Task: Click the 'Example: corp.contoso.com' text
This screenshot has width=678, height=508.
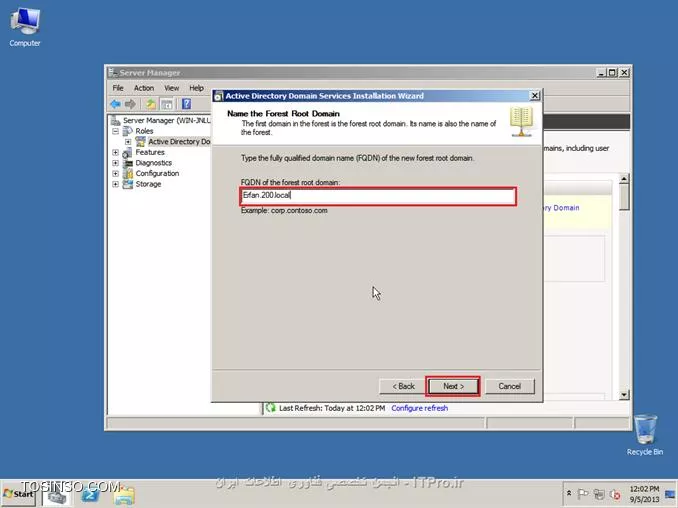Action: [284, 211]
